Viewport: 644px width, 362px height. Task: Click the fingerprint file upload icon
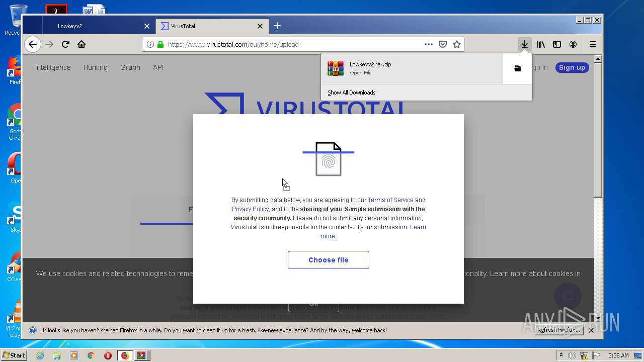[329, 159]
